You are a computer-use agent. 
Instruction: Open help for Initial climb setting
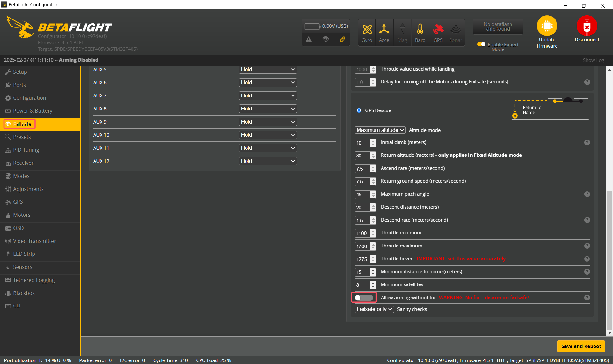coord(587,142)
